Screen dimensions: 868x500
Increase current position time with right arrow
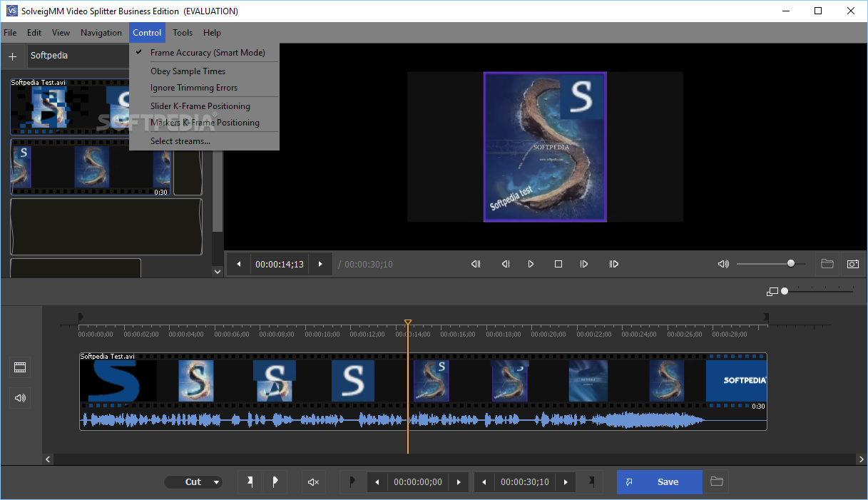320,264
